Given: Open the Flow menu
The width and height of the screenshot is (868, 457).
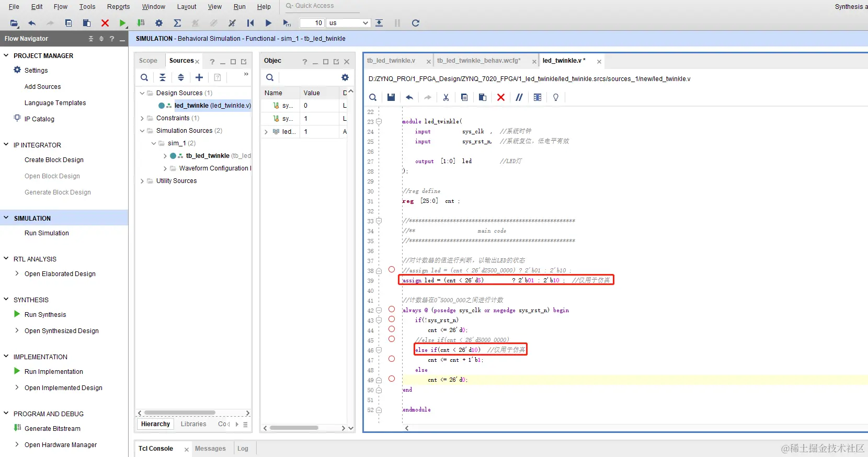Looking at the screenshot, I should coord(61,7).
